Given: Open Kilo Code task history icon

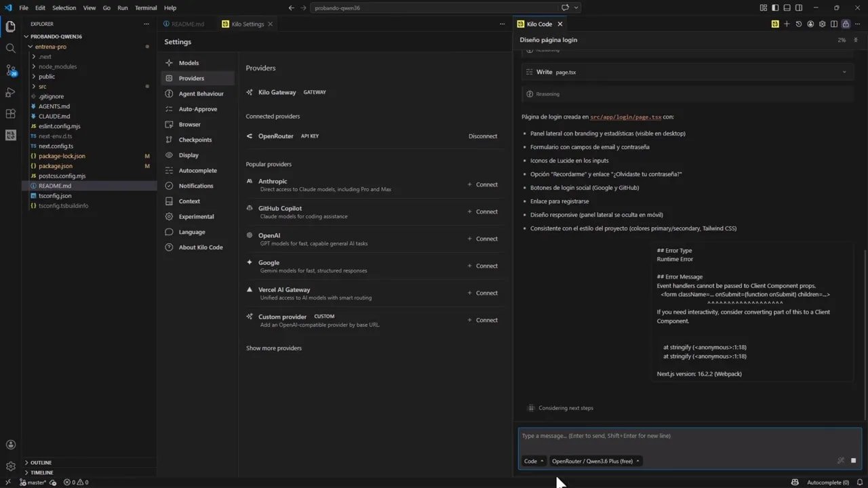Looking at the screenshot, I should pos(799,24).
